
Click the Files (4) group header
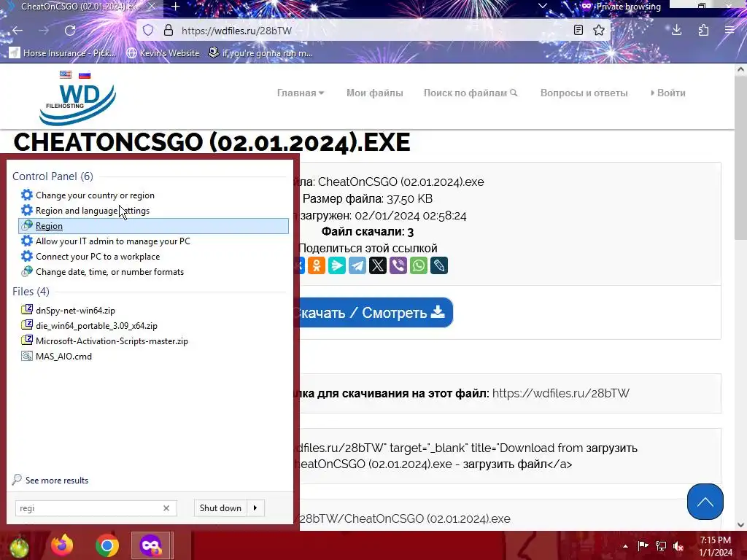[x=31, y=292]
